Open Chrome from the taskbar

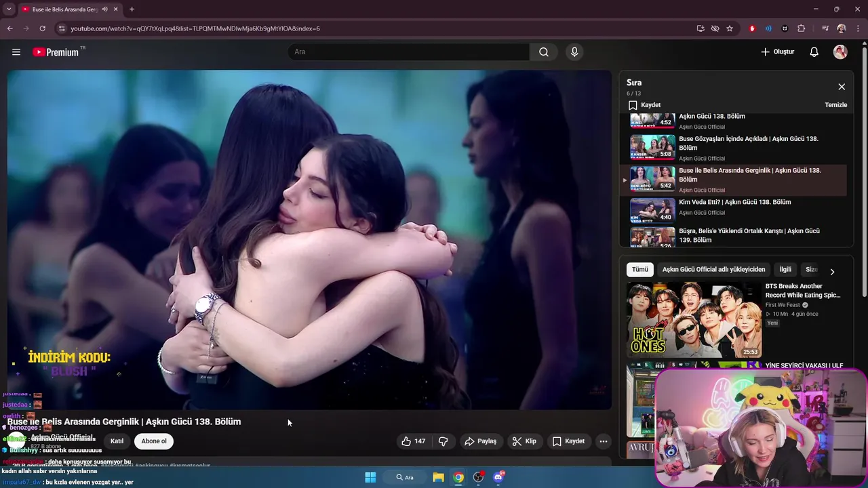458,477
